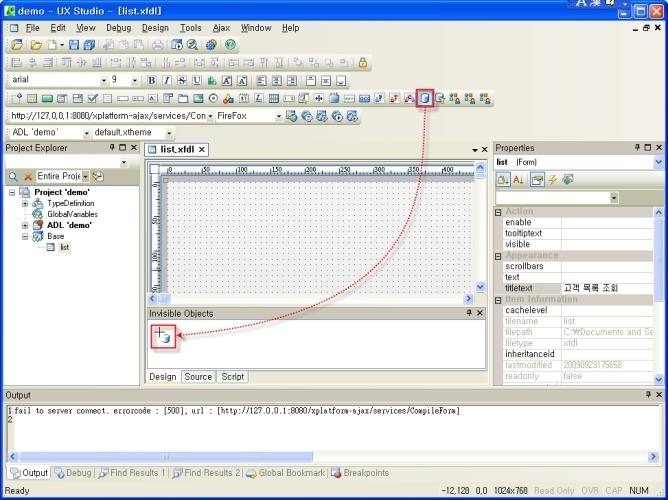668x500 pixels.
Task: Toggle Strikethrough formatting
Action: (x=181, y=80)
